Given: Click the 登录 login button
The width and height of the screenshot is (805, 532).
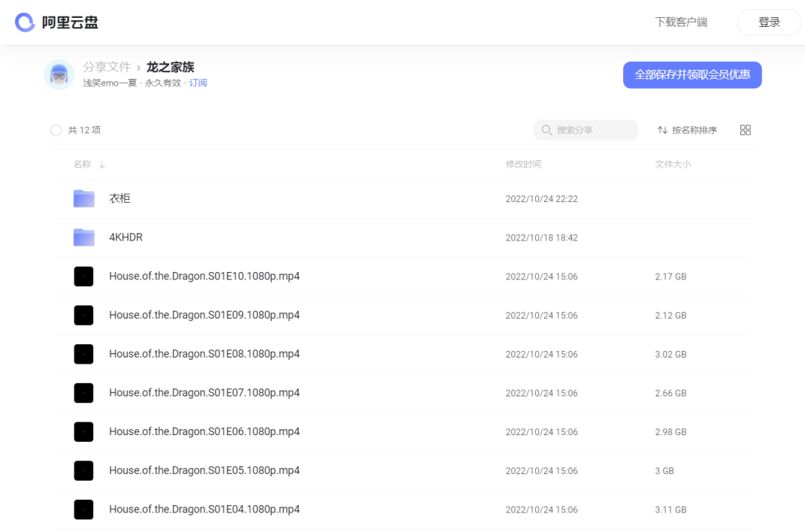Looking at the screenshot, I should pos(769,22).
